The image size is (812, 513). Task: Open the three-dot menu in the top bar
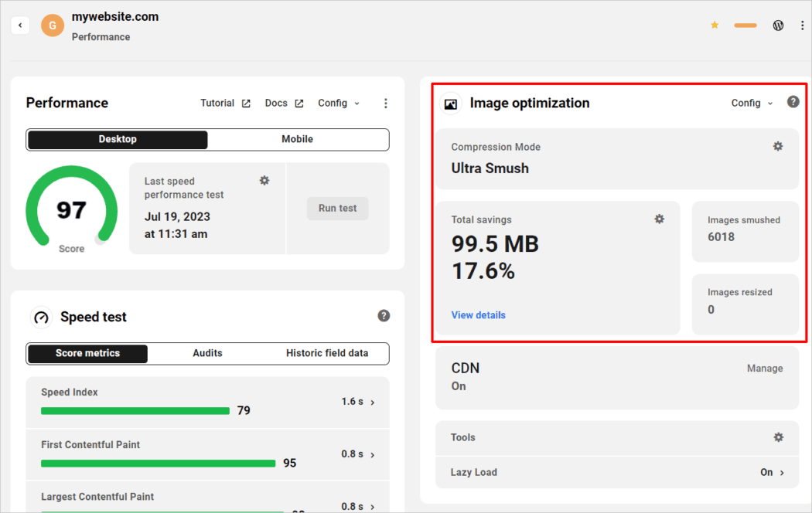point(803,25)
